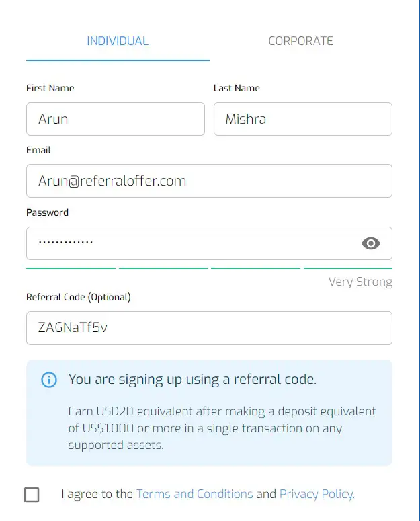Check the agree to terms checkbox
Image resolution: width=420 pixels, height=521 pixels.
32,494
